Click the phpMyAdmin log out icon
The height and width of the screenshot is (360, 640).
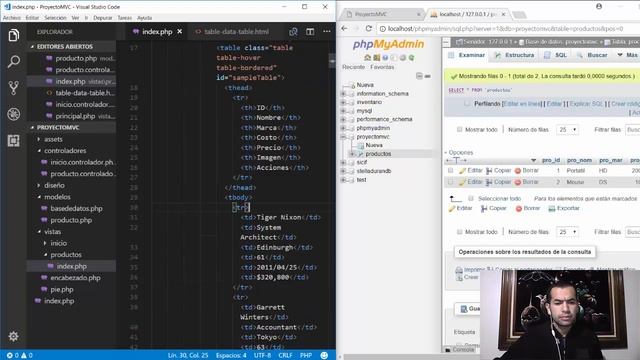coord(376,58)
